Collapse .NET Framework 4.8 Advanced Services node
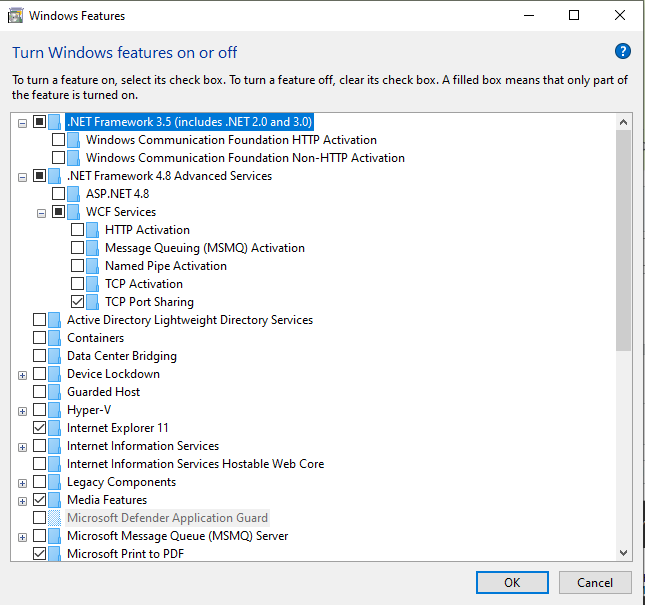The height and width of the screenshot is (605, 645). pos(23,177)
